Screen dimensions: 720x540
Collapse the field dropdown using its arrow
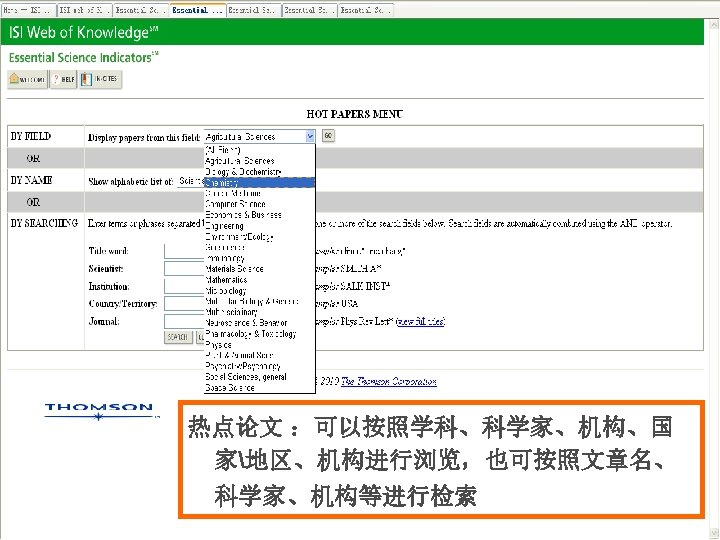[x=310, y=136]
